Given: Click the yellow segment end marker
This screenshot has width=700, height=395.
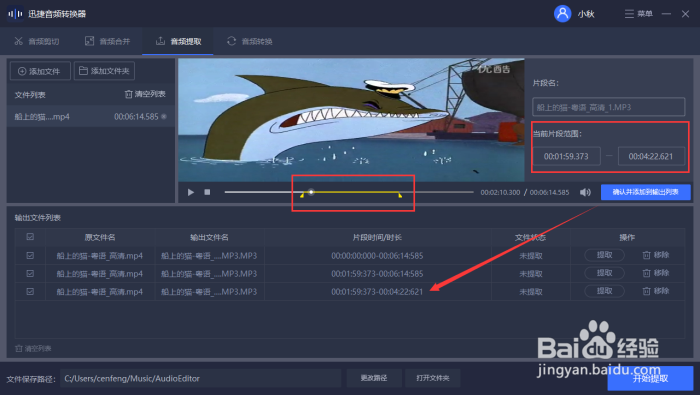Looking at the screenshot, I should tap(400, 195).
